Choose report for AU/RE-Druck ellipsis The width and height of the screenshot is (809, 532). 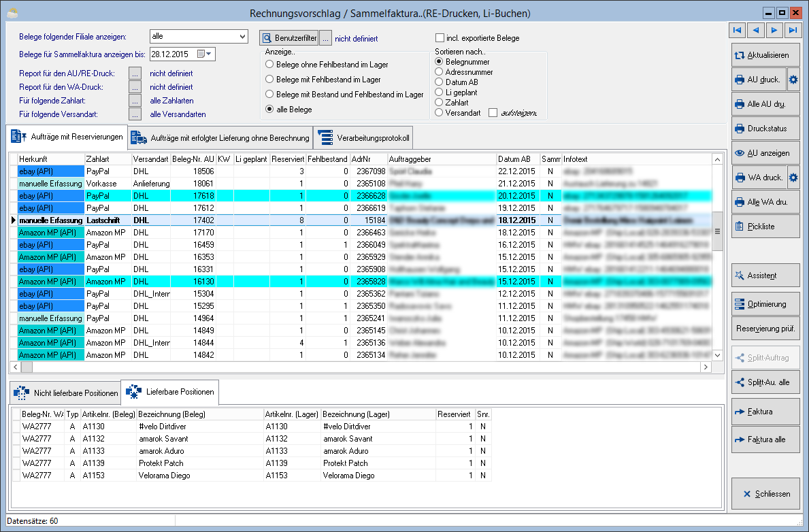tap(135, 73)
